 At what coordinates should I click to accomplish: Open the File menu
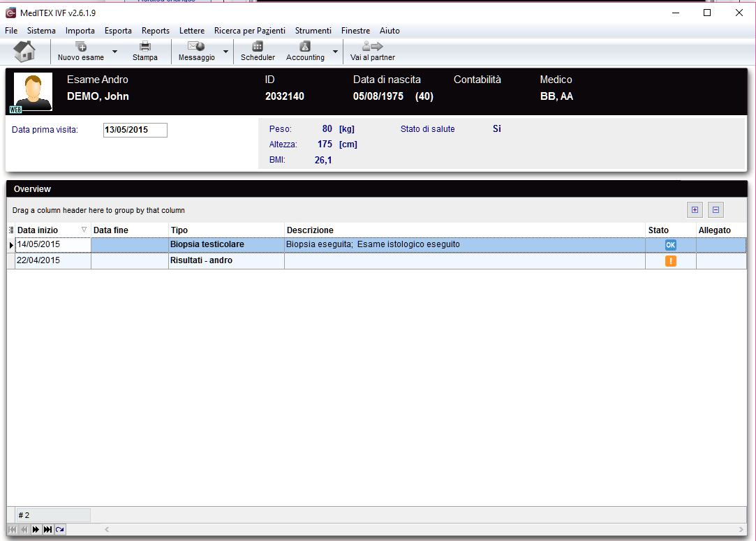point(11,31)
